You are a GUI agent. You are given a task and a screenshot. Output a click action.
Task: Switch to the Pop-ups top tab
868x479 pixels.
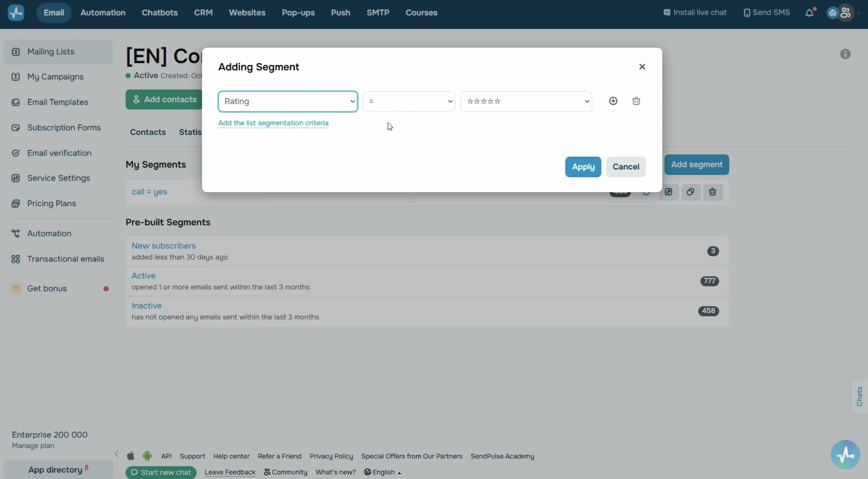pyautogui.click(x=298, y=13)
